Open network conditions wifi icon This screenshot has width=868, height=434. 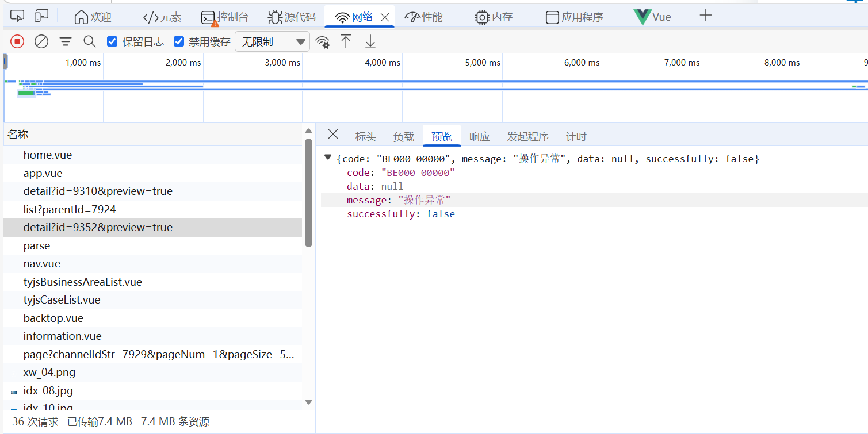[x=323, y=42]
